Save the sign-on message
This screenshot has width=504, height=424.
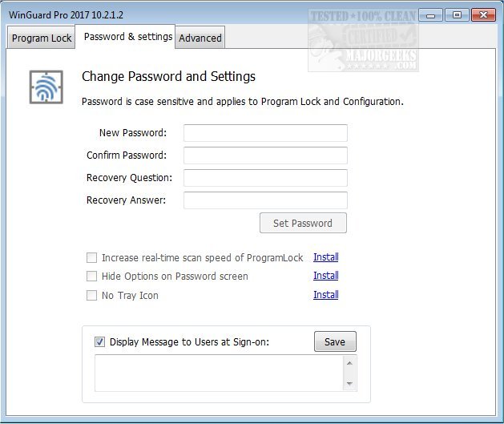point(334,342)
